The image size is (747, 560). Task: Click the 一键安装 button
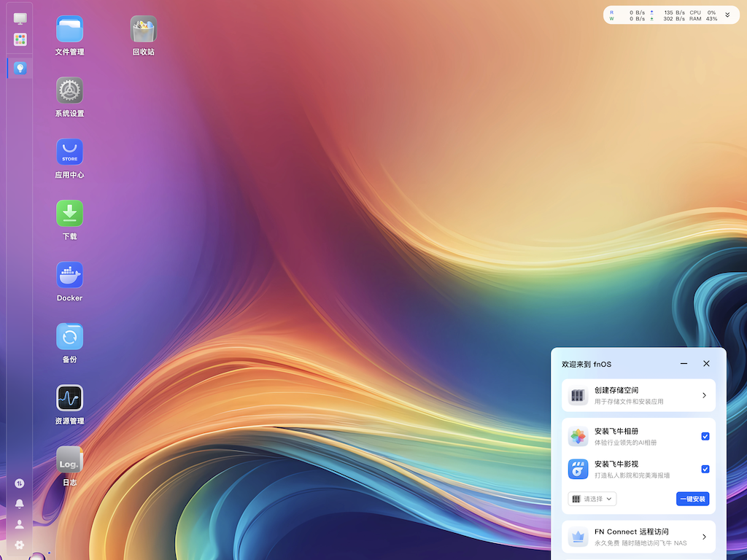pos(693,499)
